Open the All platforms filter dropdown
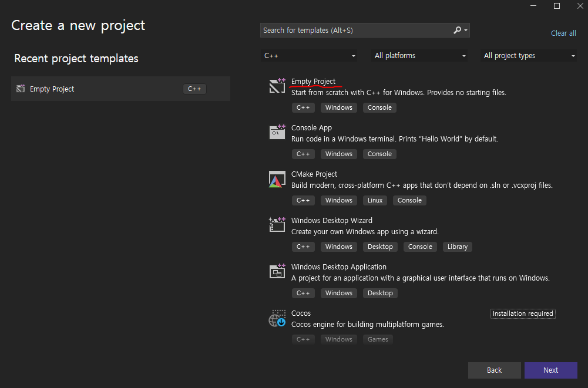The width and height of the screenshot is (588, 388). [x=419, y=56]
